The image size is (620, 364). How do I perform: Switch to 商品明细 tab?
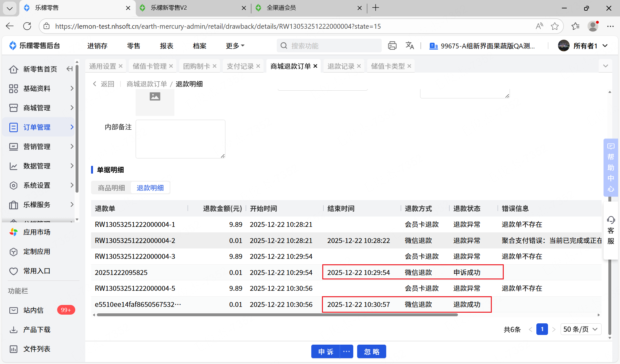point(111,188)
